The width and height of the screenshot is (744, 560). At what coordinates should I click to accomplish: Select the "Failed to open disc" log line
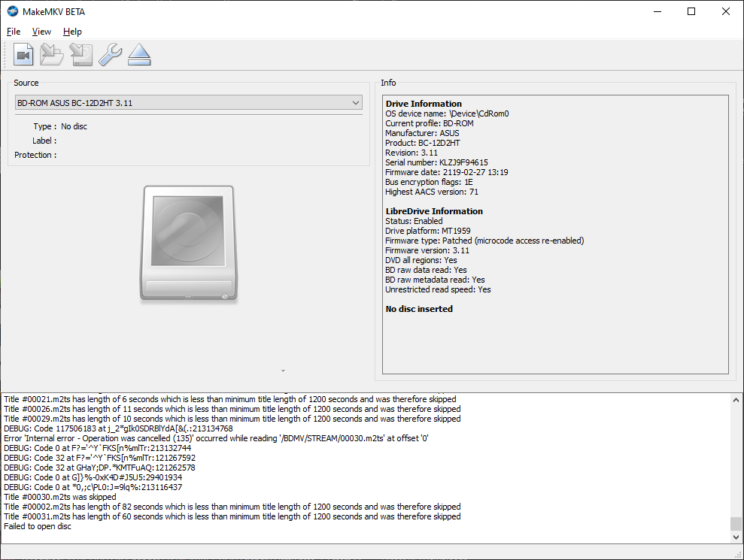click(x=38, y=526)
